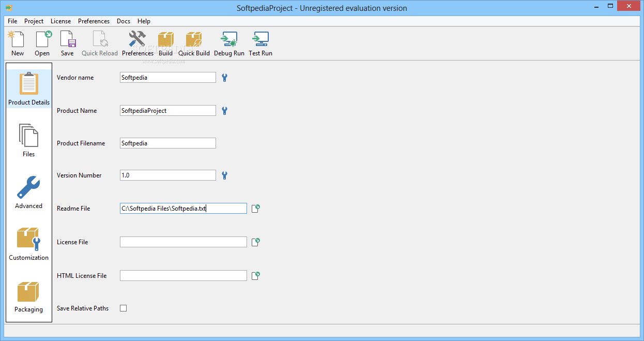
Task: Click the Product Name input field
Action: (x=168, y=111)
